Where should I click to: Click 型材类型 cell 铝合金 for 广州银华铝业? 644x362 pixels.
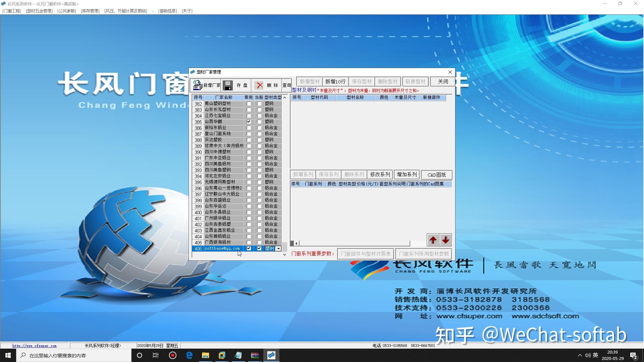coord(273,218)
